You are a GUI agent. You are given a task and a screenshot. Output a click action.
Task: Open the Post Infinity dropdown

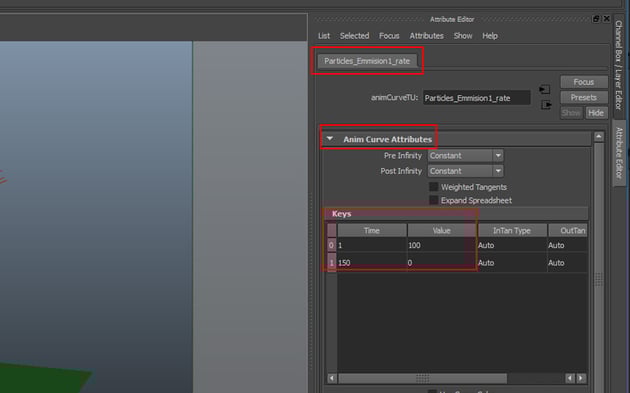tap(465, 171)
